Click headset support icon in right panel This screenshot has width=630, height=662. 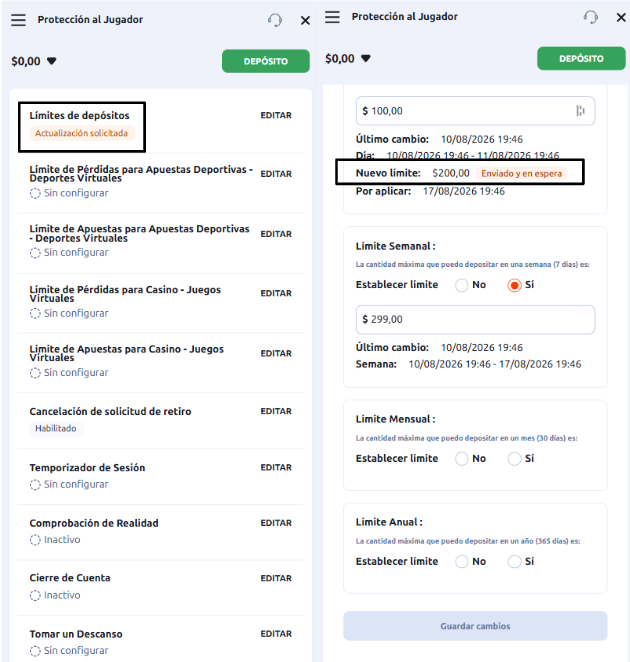click(591, 17)
